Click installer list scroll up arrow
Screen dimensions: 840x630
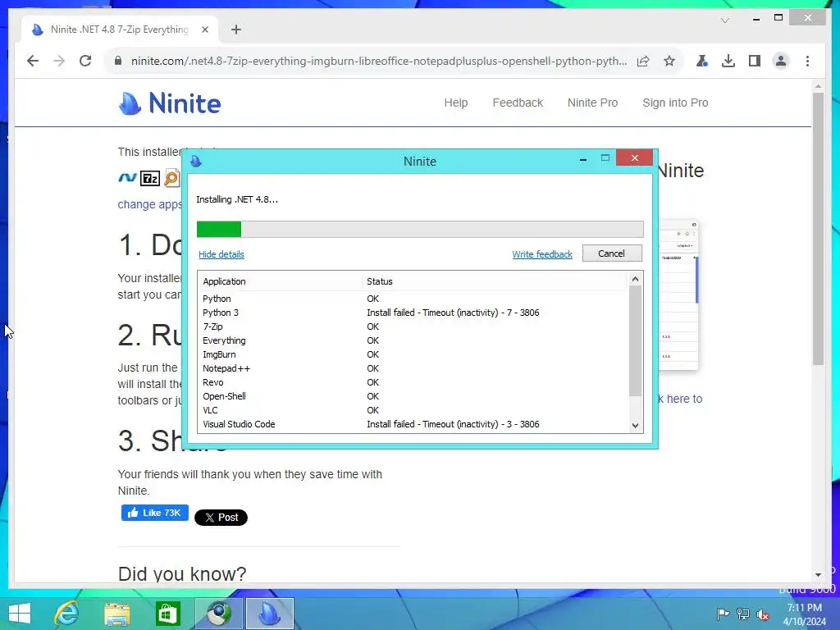[635, 279]
